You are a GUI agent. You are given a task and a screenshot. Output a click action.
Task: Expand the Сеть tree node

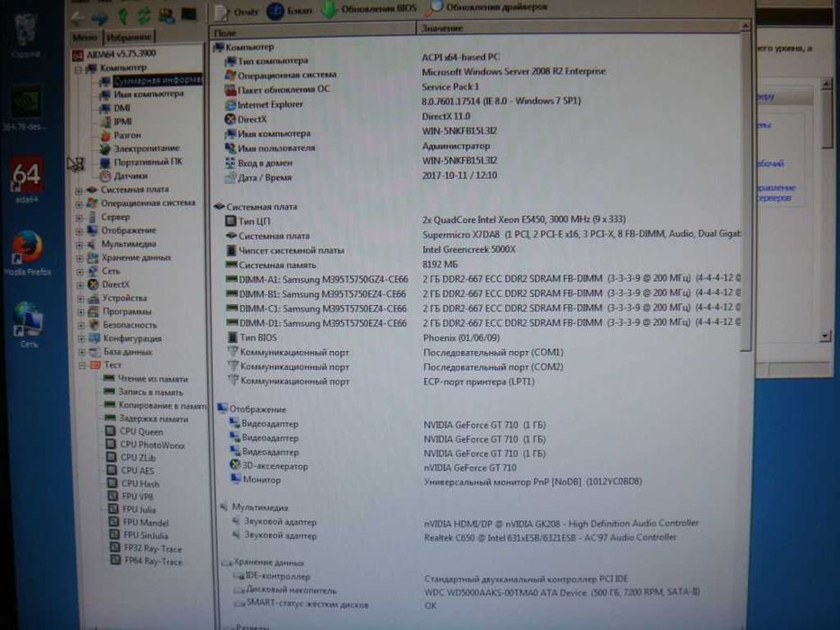click(80, 272)
